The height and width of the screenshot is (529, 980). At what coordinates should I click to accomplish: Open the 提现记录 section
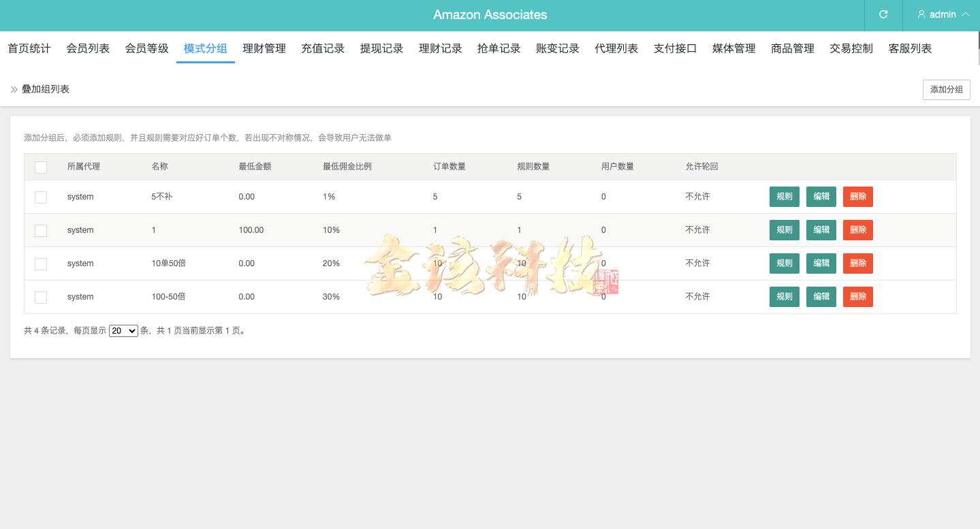pos(381,48)
